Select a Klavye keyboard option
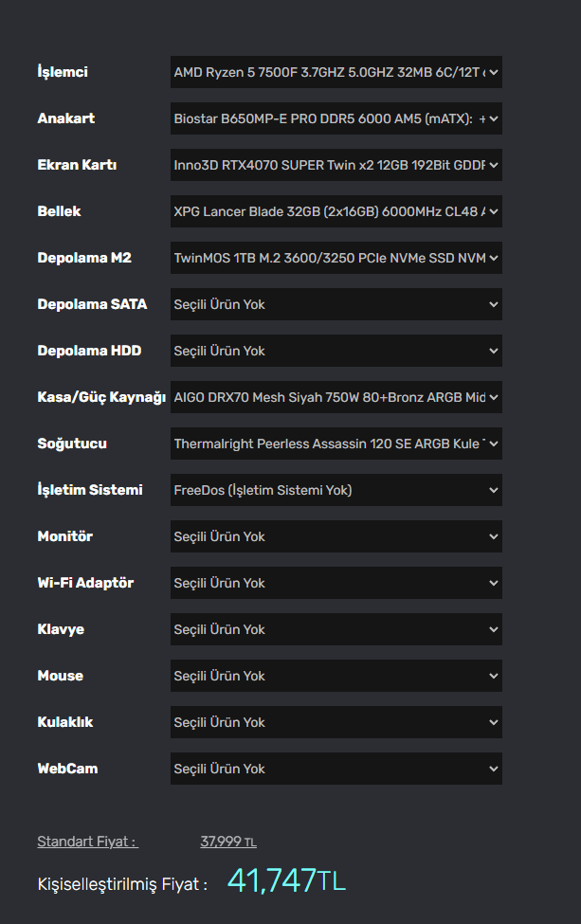 336,629
